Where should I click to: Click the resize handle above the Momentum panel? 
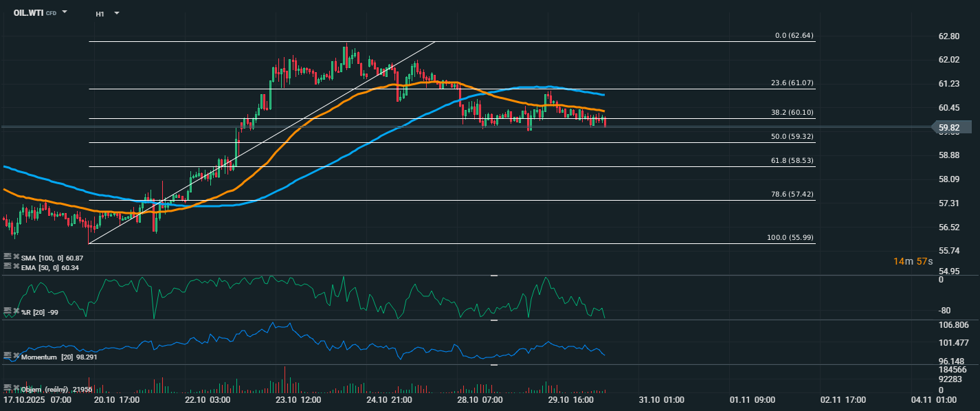(493, 320)
